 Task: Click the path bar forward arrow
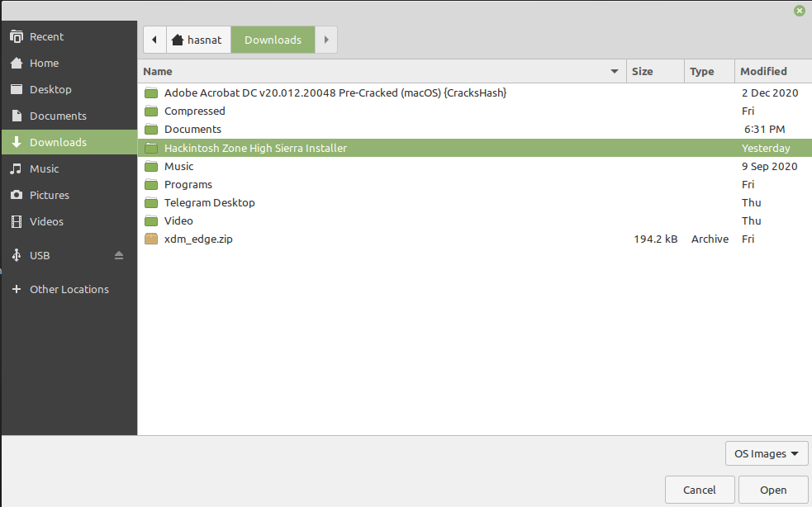pos(326,40)
